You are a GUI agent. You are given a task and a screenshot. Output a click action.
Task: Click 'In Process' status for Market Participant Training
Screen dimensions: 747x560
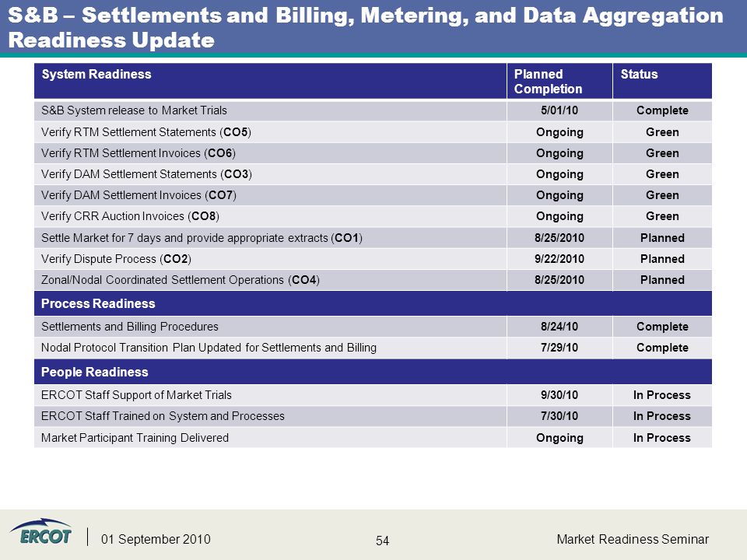pyautogui.click(x=661, y=438)
